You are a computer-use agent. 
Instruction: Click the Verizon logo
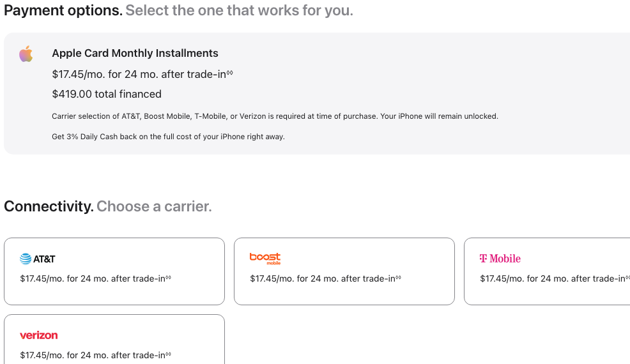pyautogui.click(x=38, y=335)
